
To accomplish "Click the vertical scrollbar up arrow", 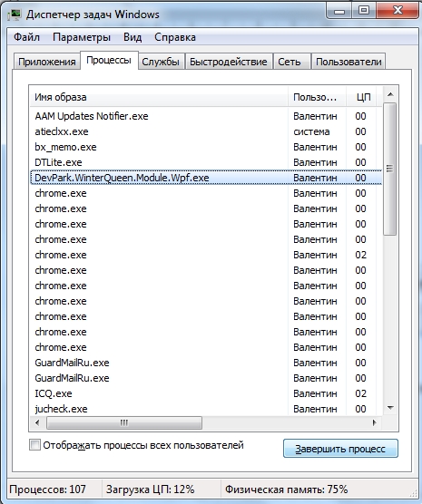I will coord(390,94).
